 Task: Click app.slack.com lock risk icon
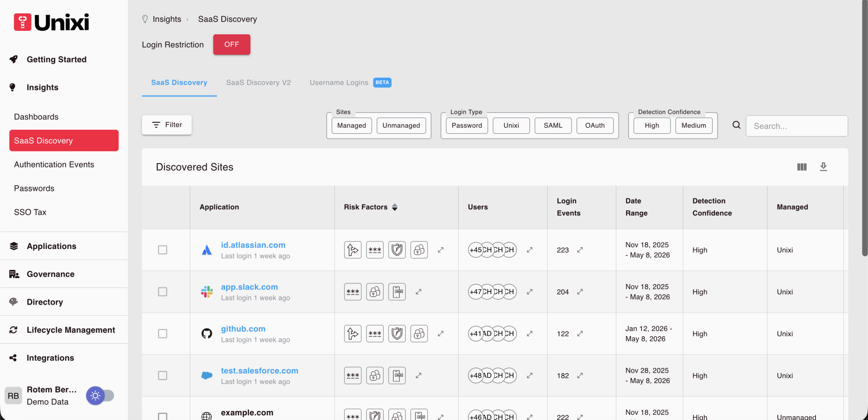point(375,292)
